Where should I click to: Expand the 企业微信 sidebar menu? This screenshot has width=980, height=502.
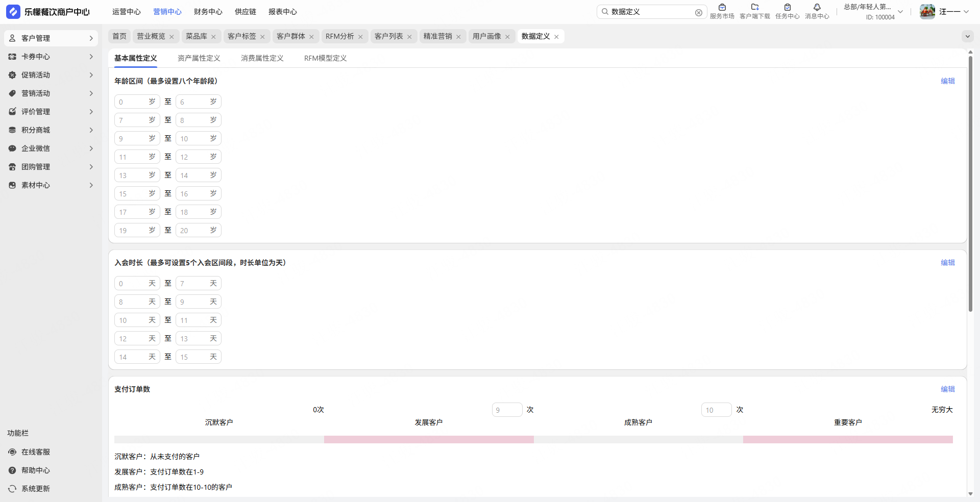(91, 148)
